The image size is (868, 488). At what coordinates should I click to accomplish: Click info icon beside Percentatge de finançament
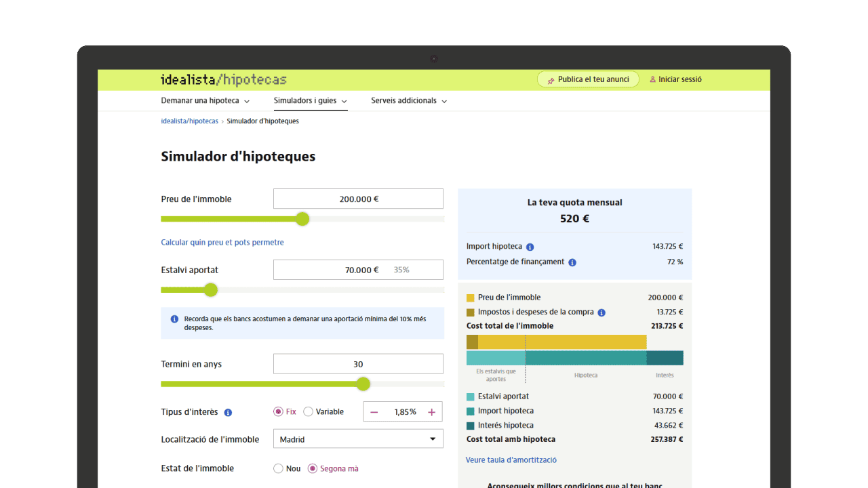[x=572, y=262]
